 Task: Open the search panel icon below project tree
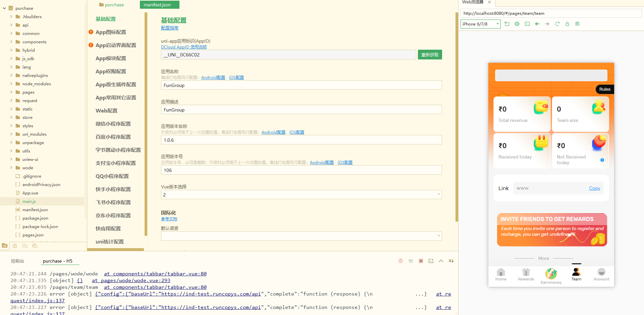pyautogui.click(x=25, y=246)
